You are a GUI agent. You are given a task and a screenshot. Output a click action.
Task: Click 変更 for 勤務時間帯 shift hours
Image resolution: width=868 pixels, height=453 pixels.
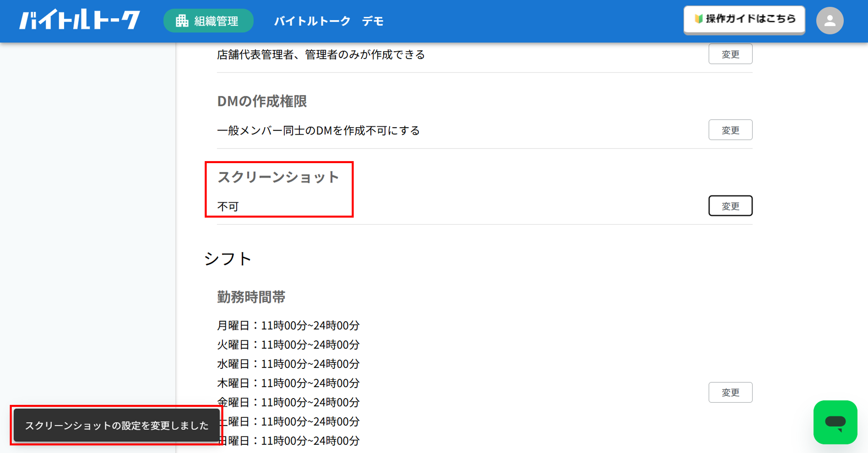[730, 392]
